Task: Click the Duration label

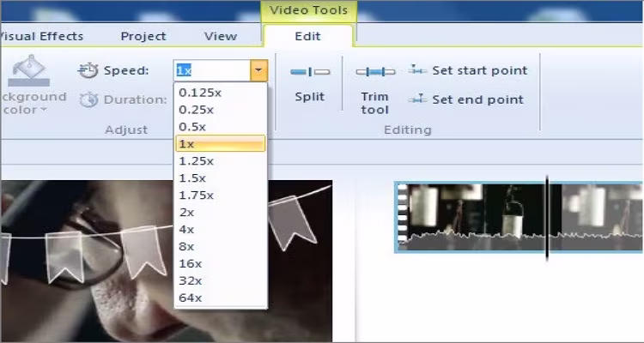Action: coord(135,99)
